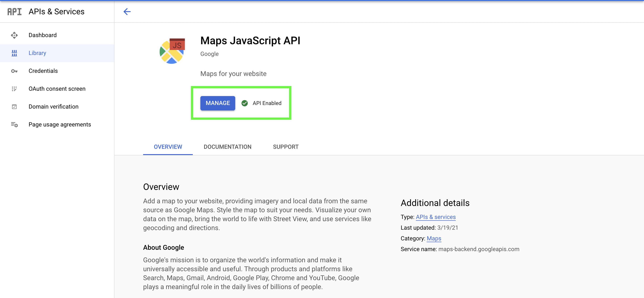Select Domain verification in sidebar
The image size is (644, 298).
(x=53, y=107)
